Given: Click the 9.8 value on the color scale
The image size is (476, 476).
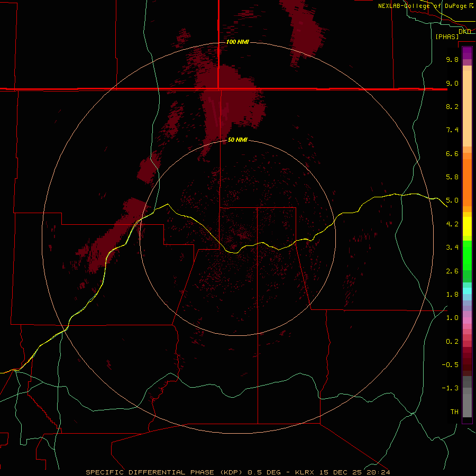Looking at the screenshot, I should pos(452,59).
